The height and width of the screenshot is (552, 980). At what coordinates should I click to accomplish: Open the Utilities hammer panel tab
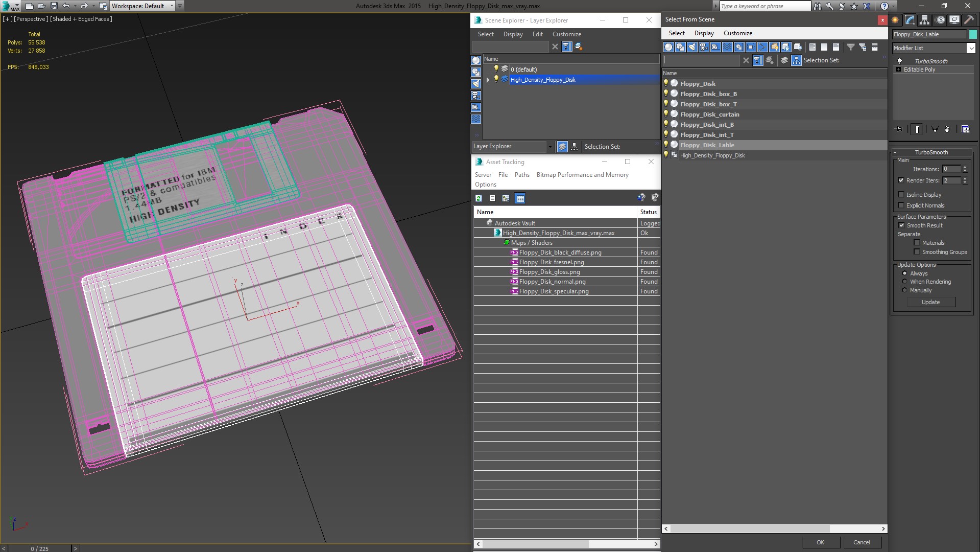[x=968, y=20]
